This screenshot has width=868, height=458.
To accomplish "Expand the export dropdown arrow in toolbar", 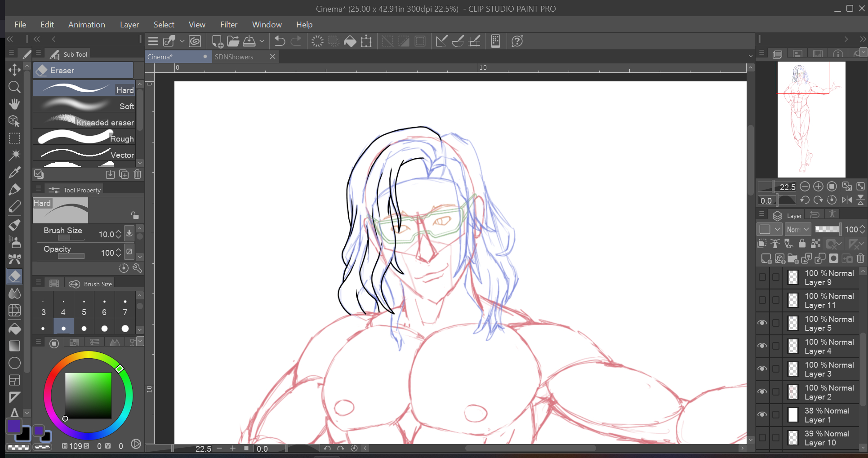I will pyautogui.click(x=262, y=41).
